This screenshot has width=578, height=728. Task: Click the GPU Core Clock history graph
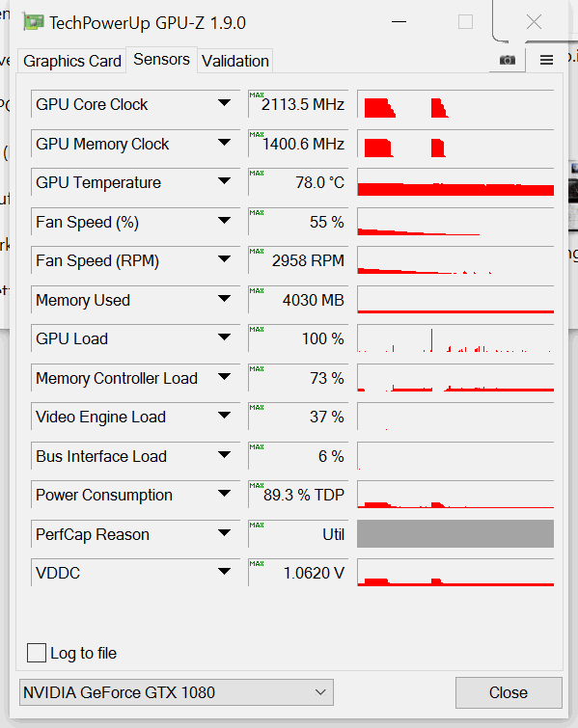[455, 104]
